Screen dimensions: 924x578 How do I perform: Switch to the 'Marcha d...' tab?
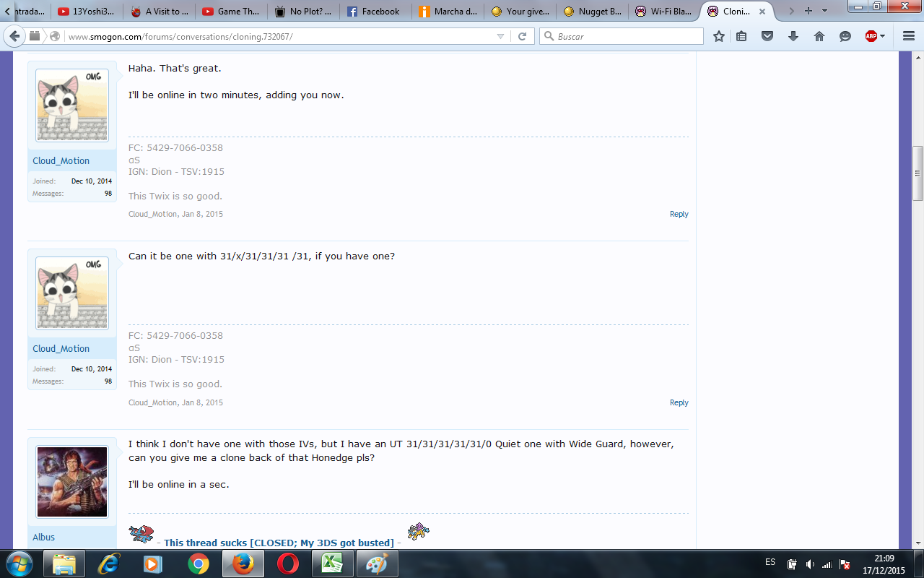pos(448,12)
